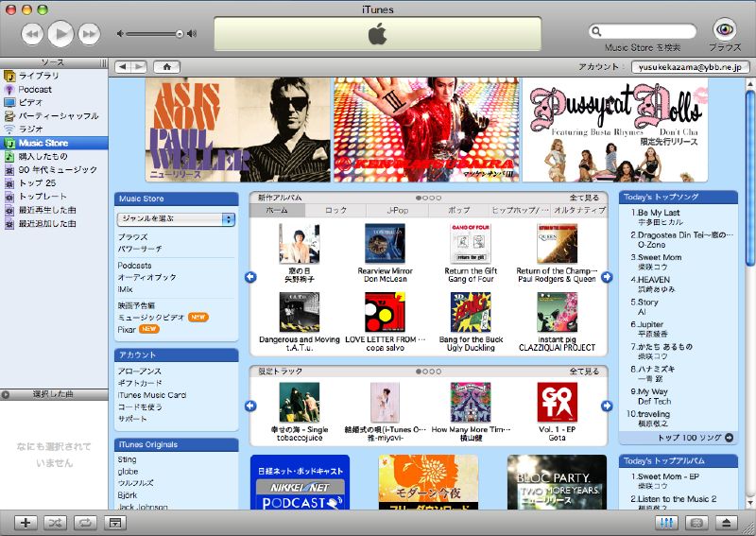Select 最近追加した曲 smart playlist
The height and width of the screenshot is (536, 756).
click(x=54, y=223)
